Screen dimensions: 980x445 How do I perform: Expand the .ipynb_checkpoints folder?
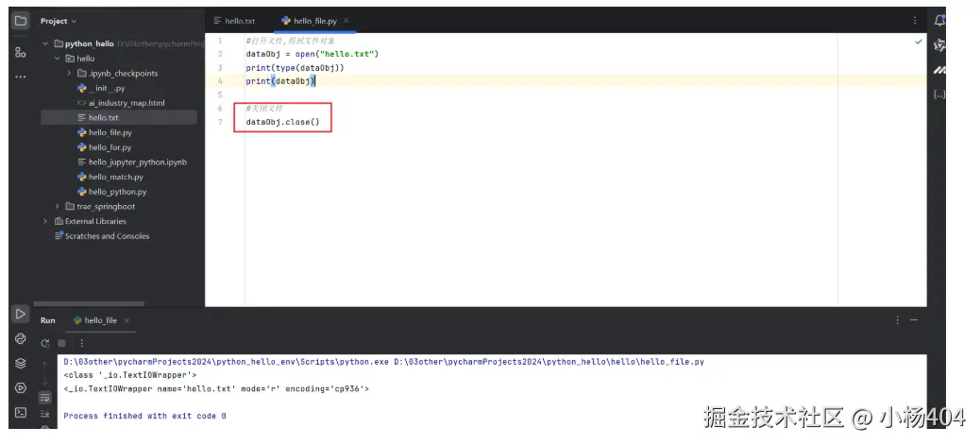click(69, 74)
